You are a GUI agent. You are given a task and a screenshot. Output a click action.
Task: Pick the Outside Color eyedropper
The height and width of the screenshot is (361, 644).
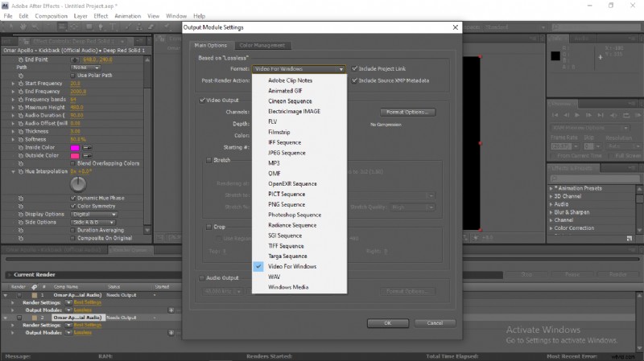pyautogui.click(x=87, y=155)
